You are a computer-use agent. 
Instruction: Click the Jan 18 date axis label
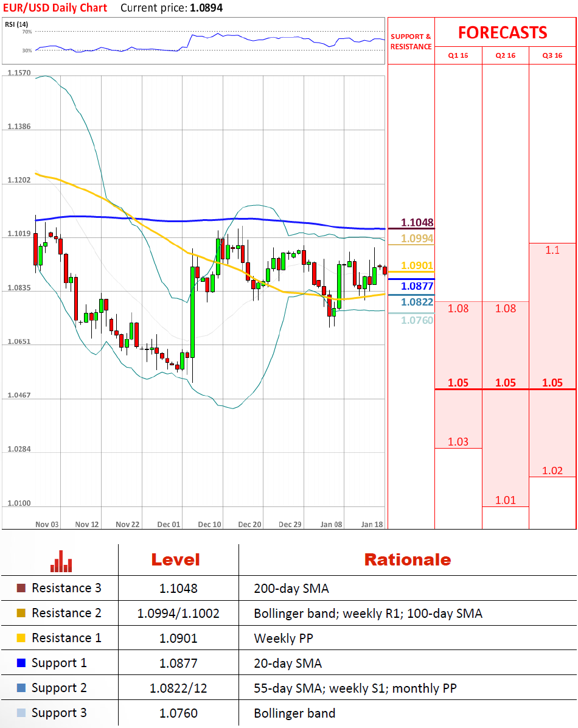tap(372, 524)
